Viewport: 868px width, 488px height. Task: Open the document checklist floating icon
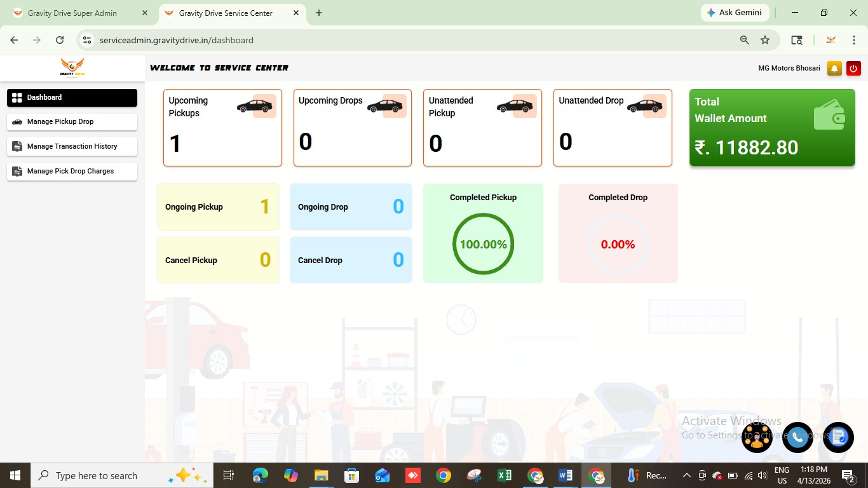(x=838, y=437)
